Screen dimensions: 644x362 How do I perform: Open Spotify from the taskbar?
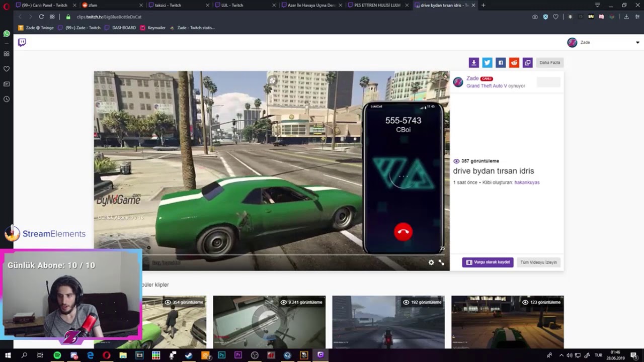click(57, 355)
